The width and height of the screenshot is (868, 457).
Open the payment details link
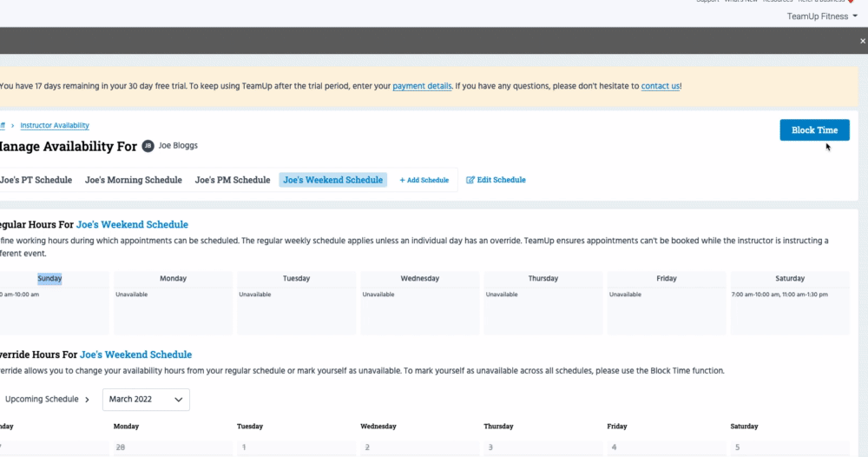[x=422, y=86]
